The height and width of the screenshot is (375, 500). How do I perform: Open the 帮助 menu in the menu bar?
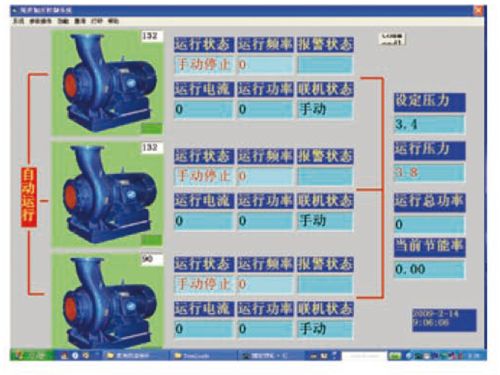coord(113,21)
